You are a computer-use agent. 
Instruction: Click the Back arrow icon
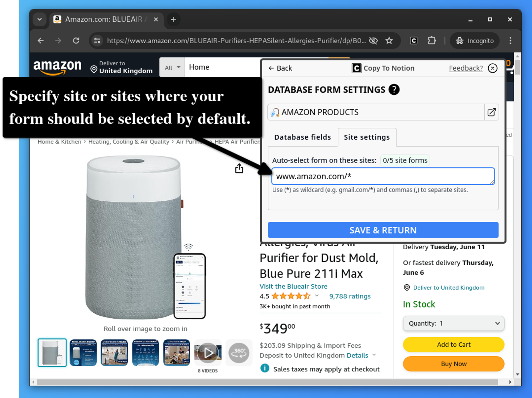(x=271, y=68)
